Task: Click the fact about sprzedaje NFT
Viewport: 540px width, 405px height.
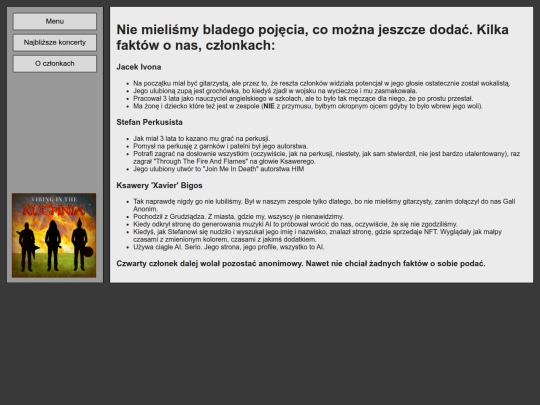Action: point(318,236)
